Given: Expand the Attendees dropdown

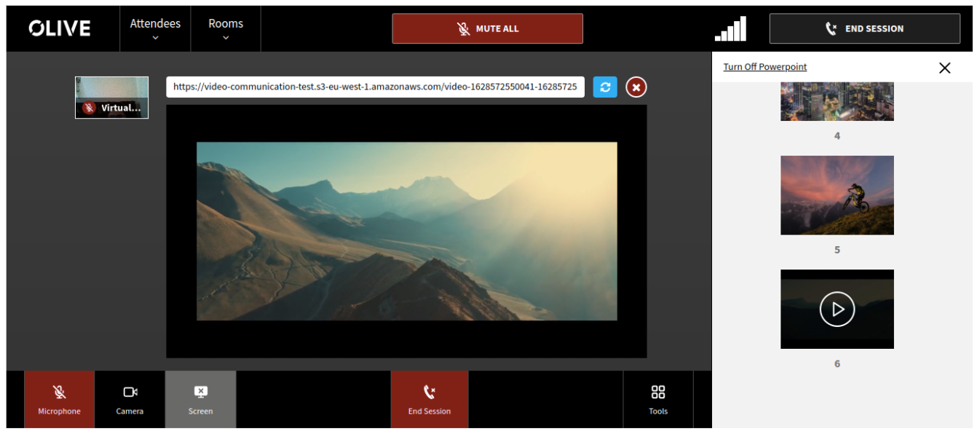Looking at the screenshot, I should pyautogui.click(x=155, y=29).
